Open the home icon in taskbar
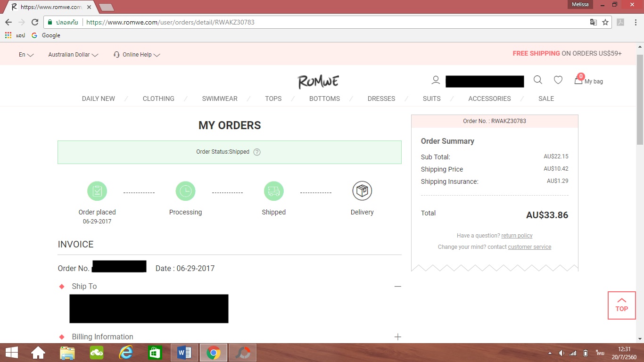 [38, 353]
